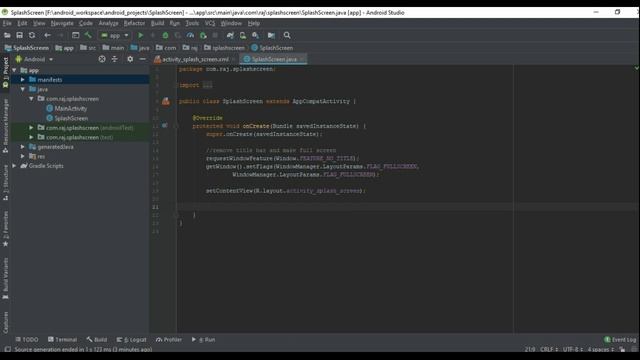Click the Profile app gauge icon
The image size is (640, 360).
click(190, 36)
